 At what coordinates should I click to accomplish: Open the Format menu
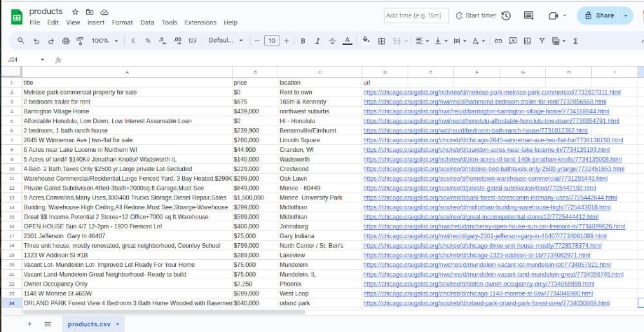(122, 23)
